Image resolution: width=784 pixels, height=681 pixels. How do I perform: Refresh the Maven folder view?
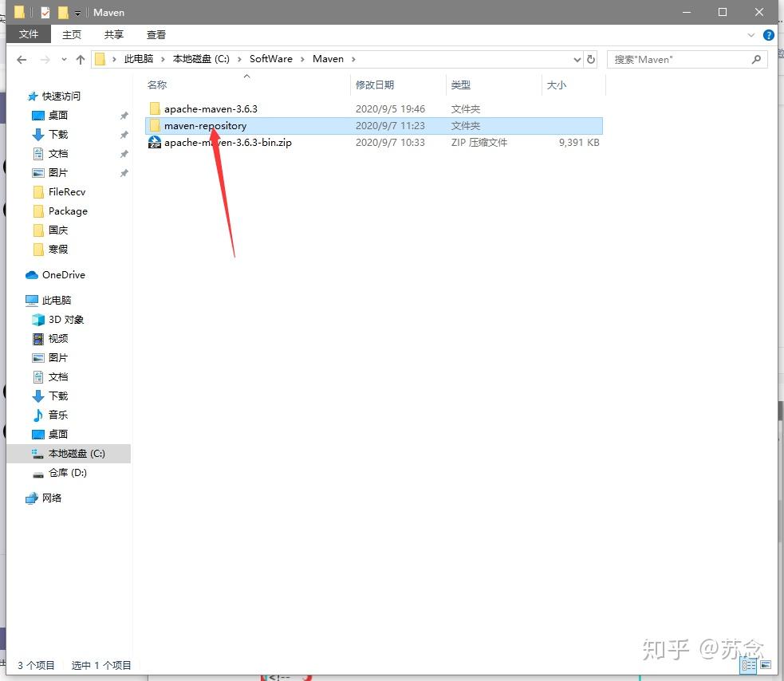[x=590, y=60]
